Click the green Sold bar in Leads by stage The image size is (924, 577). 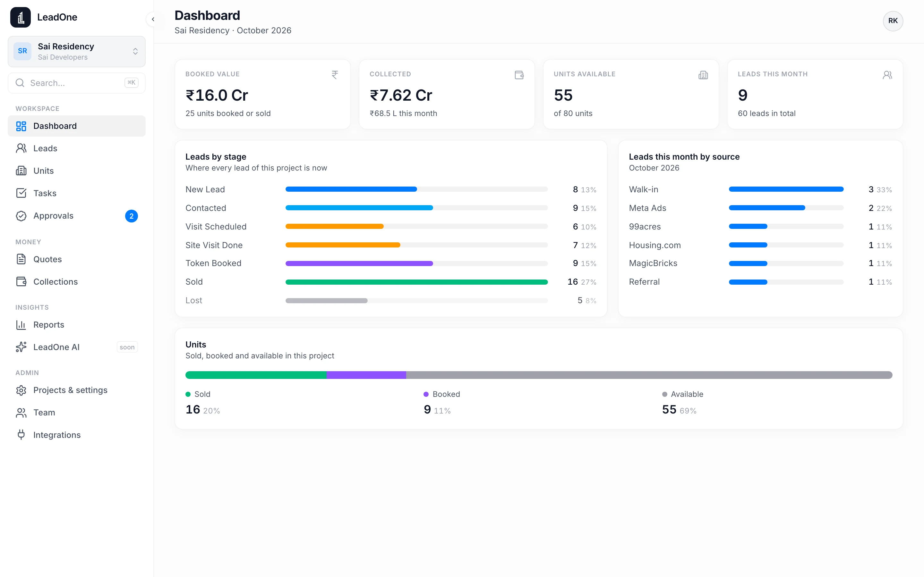pyautogui.click(x=416, y=282)
